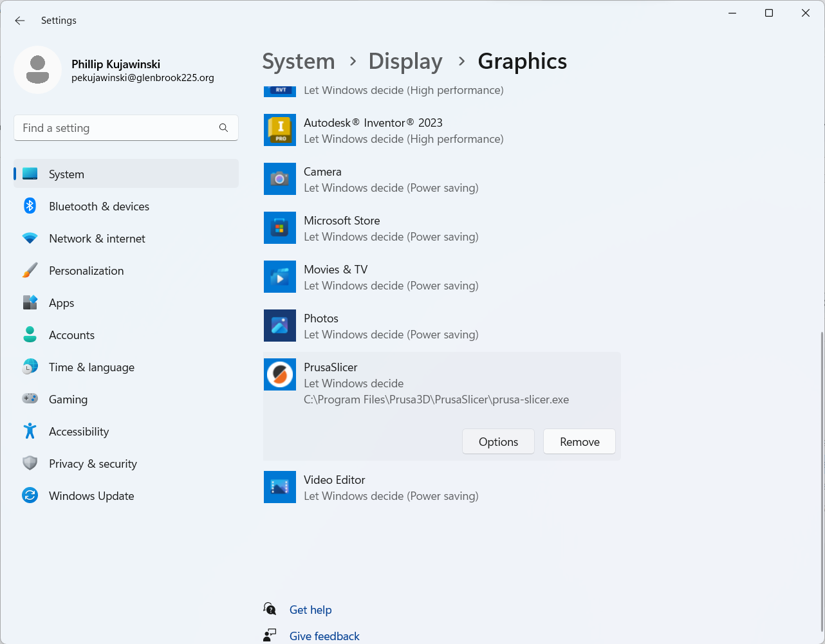Click the Photos app icon
The height and width of the screenshot is (644, 825).
pyautogui.click(x=280, y=326)
